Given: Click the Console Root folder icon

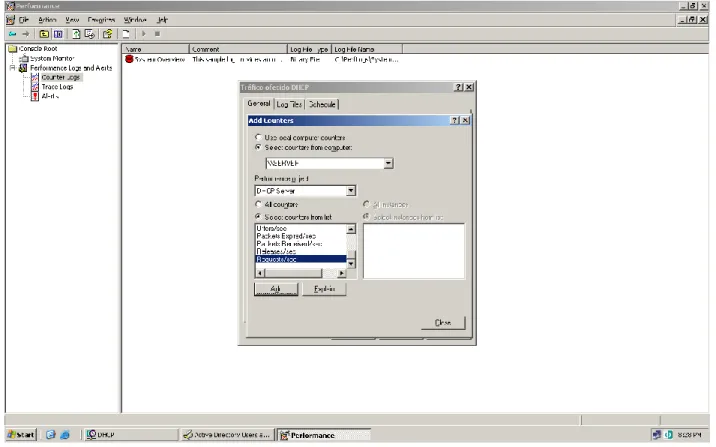Looking at the screenshot, I should point(13,48).
